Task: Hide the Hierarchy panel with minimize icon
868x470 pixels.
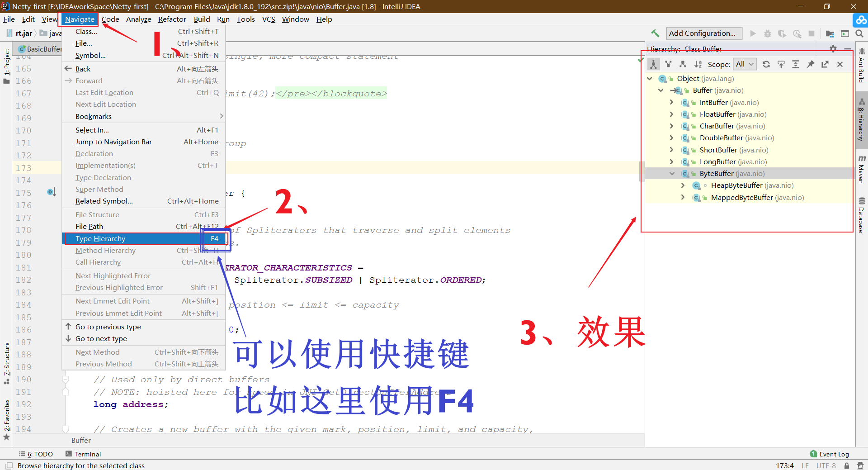Action: pos(848,48)
